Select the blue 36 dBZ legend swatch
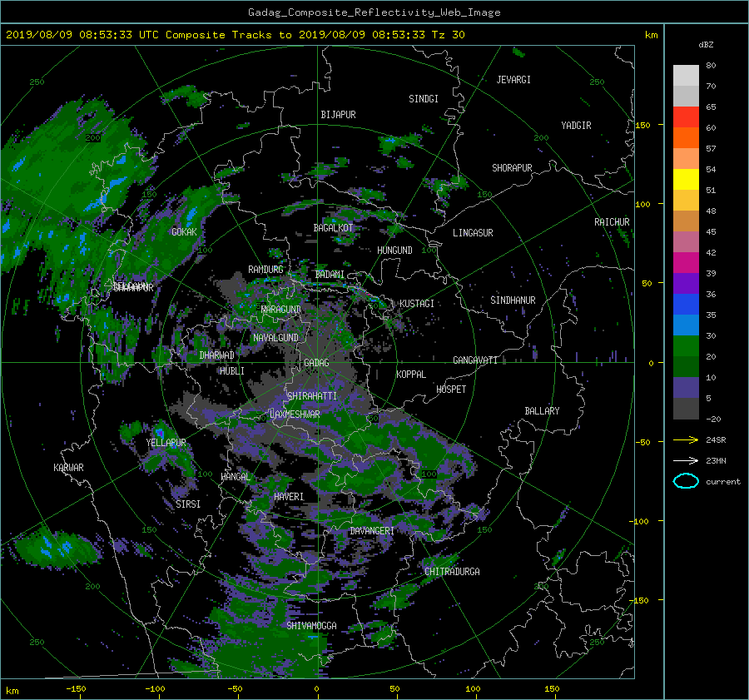 pyautogui.click(x=686, y=304)
